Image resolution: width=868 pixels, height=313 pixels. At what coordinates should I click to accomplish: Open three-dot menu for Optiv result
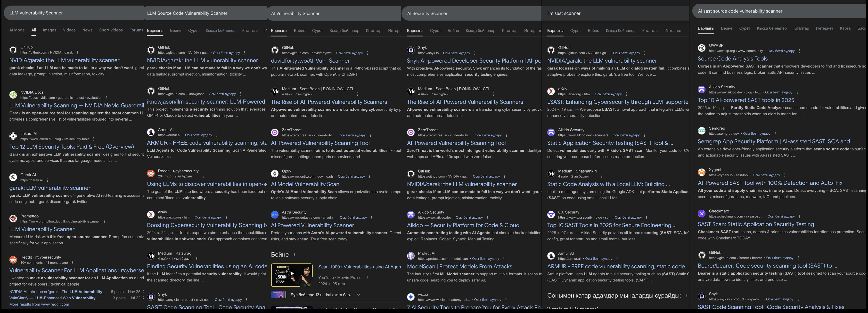click(x=370, y=177)
